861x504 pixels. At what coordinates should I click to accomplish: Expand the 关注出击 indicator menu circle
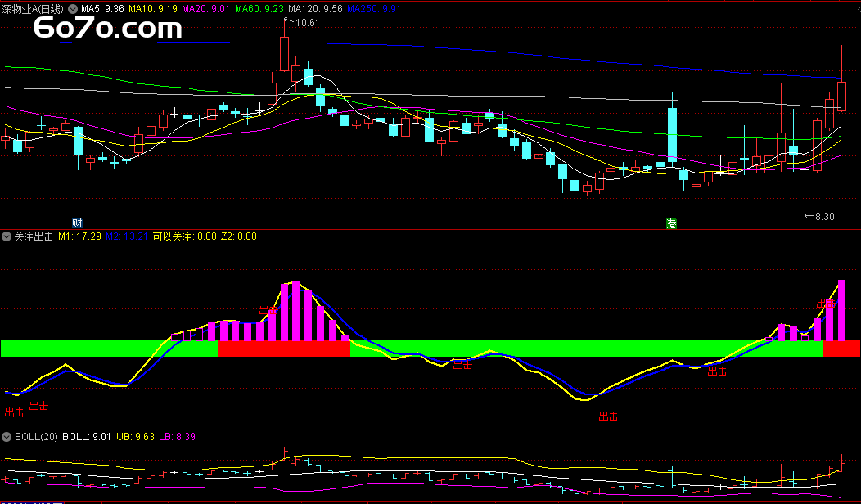[7, 236]
